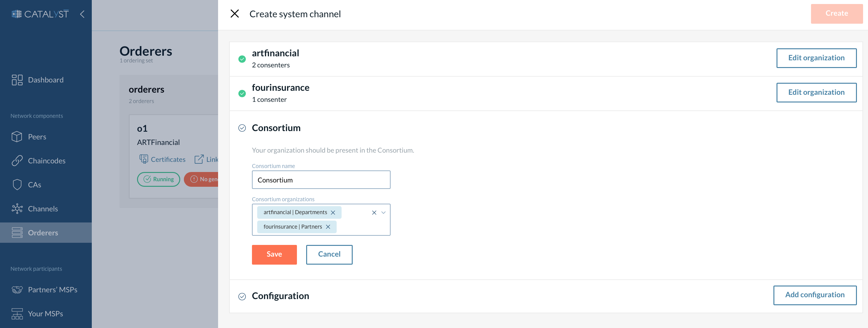Open the Consortium organizations dropdown
Image resolution: width=868 pixels, height=328 pixels.
(383, 213)
